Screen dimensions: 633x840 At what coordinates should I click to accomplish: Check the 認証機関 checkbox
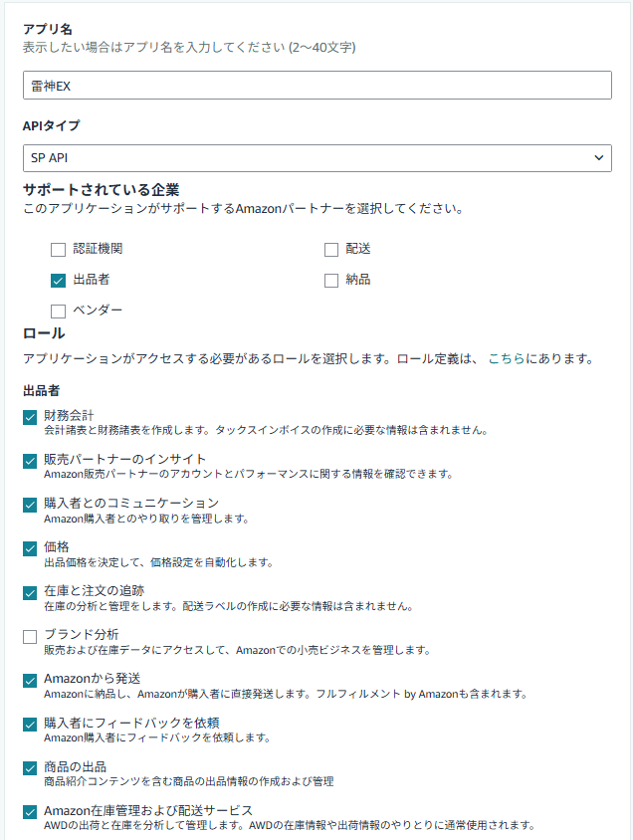point(58,250)
